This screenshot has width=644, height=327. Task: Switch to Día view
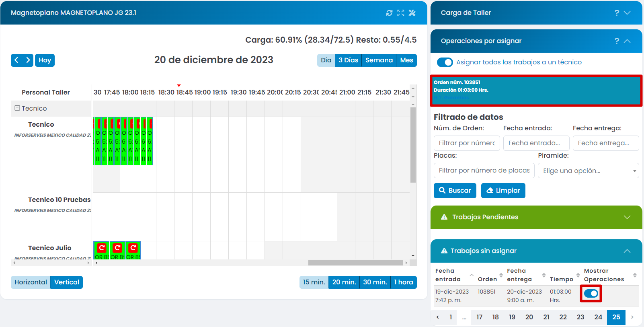point(326,60)
